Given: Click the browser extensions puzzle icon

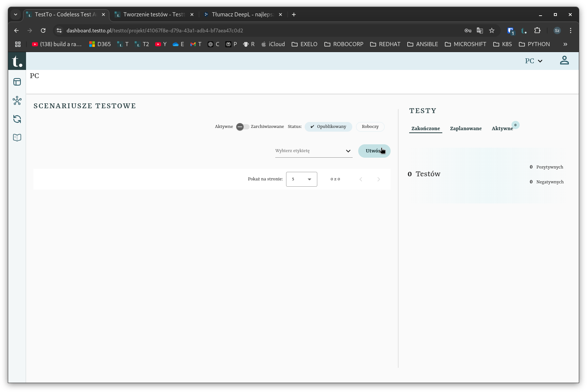Looking at the screenshot, I should [537, 30].
